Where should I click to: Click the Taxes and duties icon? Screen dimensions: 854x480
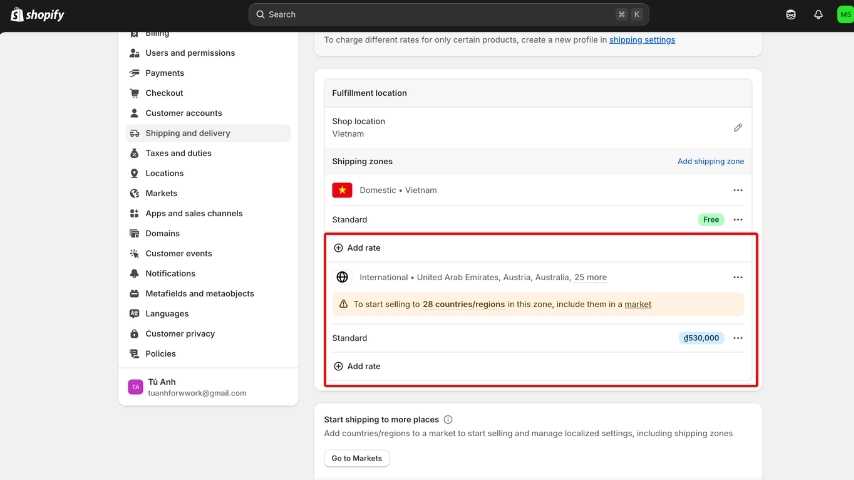[x=135, y=153]
